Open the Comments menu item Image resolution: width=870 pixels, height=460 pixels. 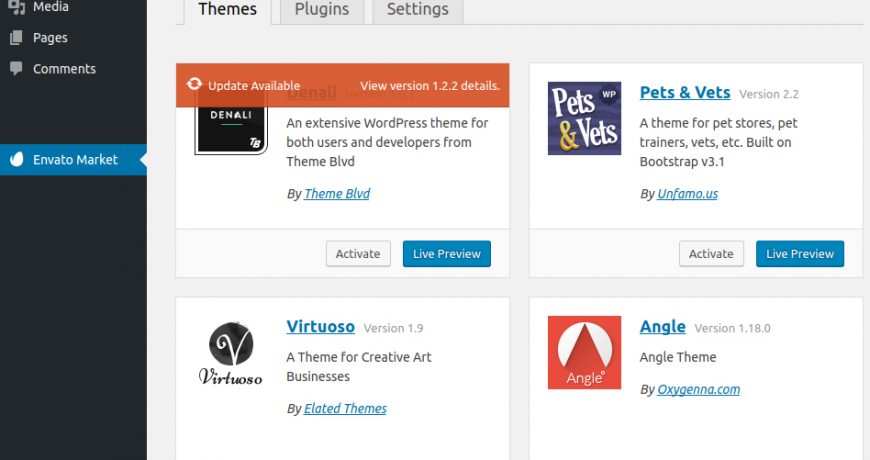[x=73, y=68]
